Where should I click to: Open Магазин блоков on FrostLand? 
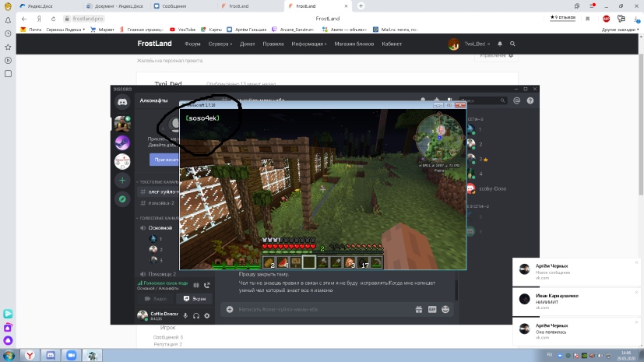pyautogui.click(x=354, y=44)
